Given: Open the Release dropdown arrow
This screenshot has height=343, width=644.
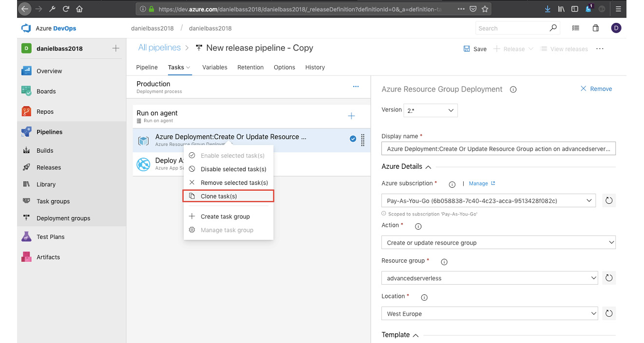Looking at the screenshot, I should coord(531,49).
